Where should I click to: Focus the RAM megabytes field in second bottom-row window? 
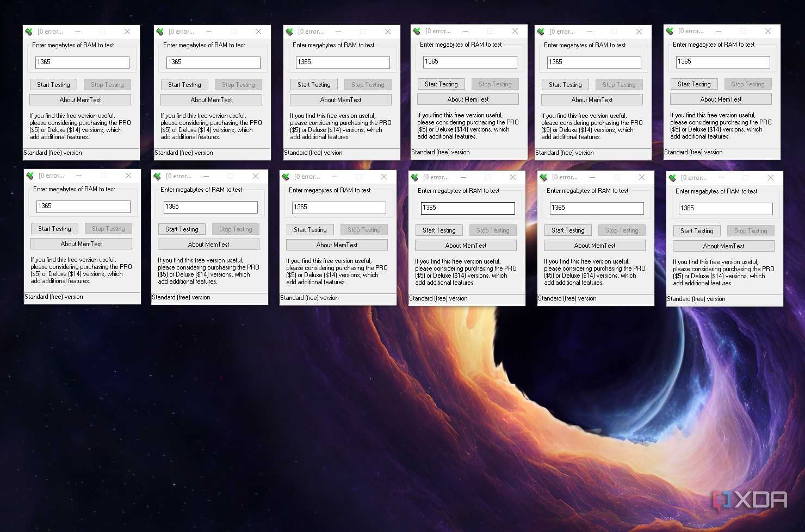point(210,207)
